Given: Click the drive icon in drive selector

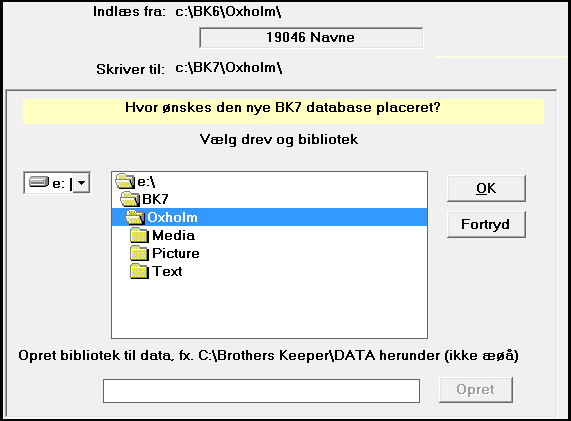Looking at the screenshot, I should pyautogui.click(x=39, y=182).
